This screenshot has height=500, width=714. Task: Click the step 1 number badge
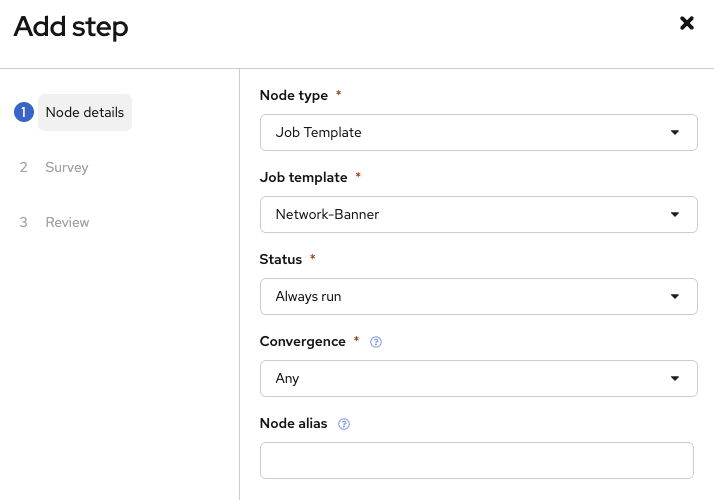pyautogui.click(x=24, y=112)
